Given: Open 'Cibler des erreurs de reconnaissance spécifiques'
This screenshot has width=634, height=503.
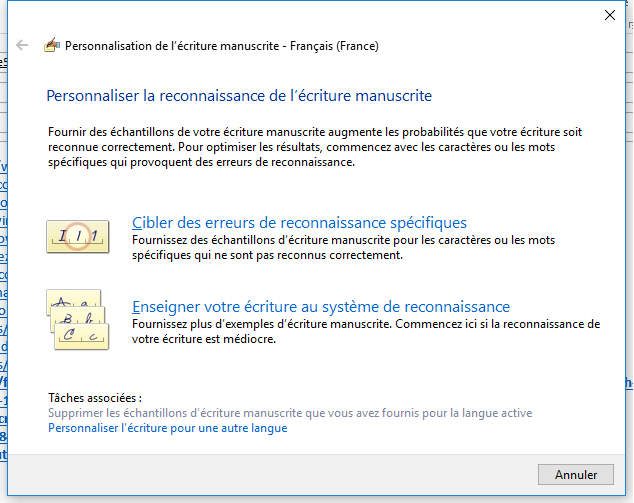Looking at the screenshot, I should [299, 223].
